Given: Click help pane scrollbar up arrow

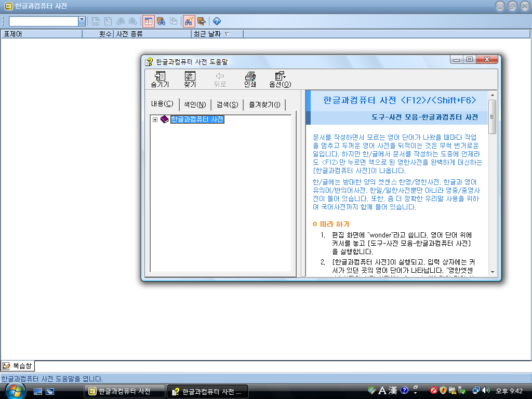Looking at the screenshot, I should point(493,95).
